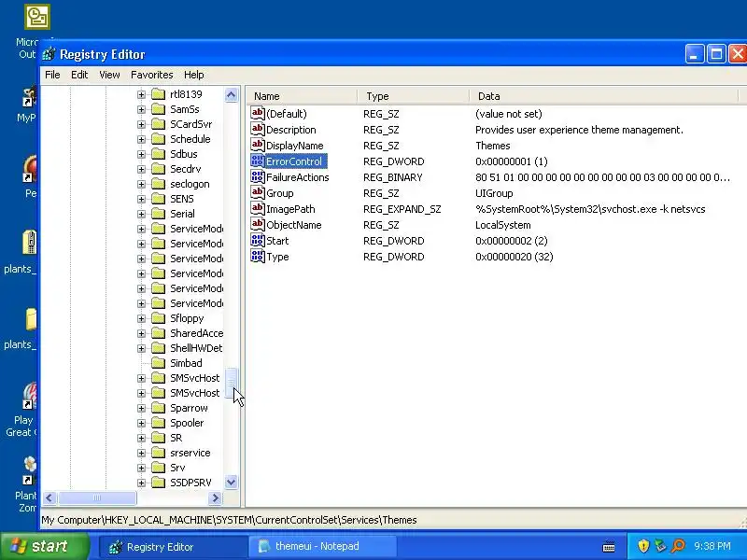Sort values by the Type column header
This screenshot has height=560, width=747.
413,96
